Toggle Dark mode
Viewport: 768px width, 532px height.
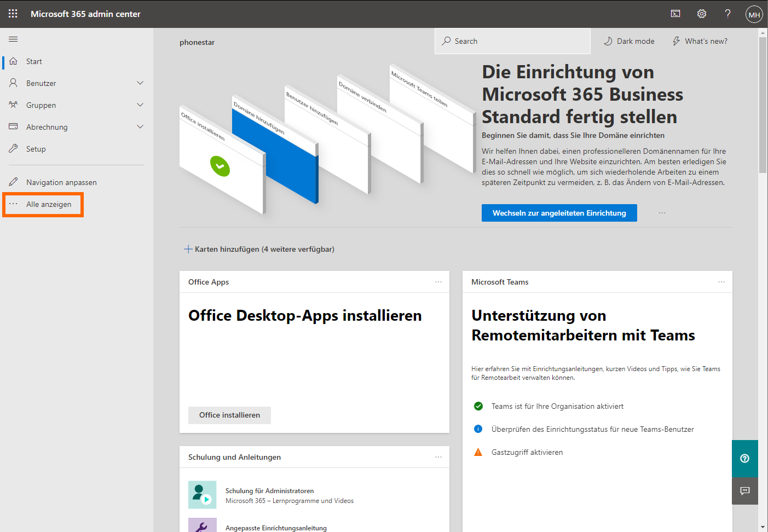(x=630, y=41)
